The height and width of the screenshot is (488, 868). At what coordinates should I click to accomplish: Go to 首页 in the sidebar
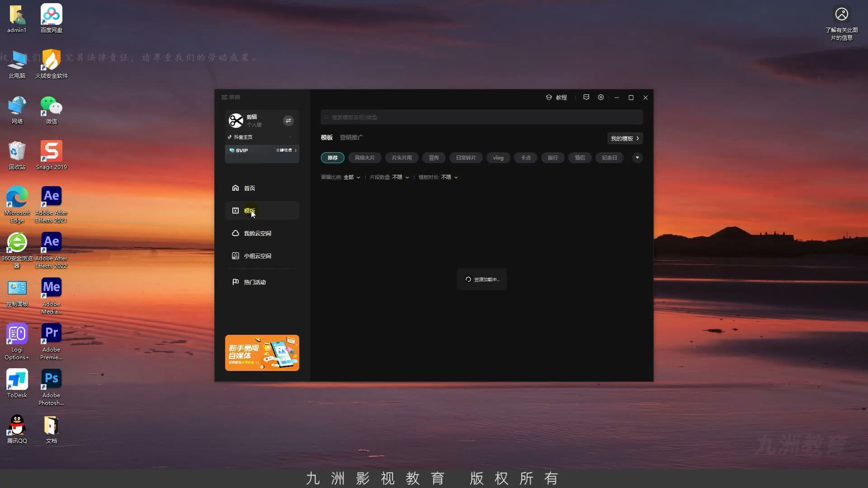[x=262, y=188]
